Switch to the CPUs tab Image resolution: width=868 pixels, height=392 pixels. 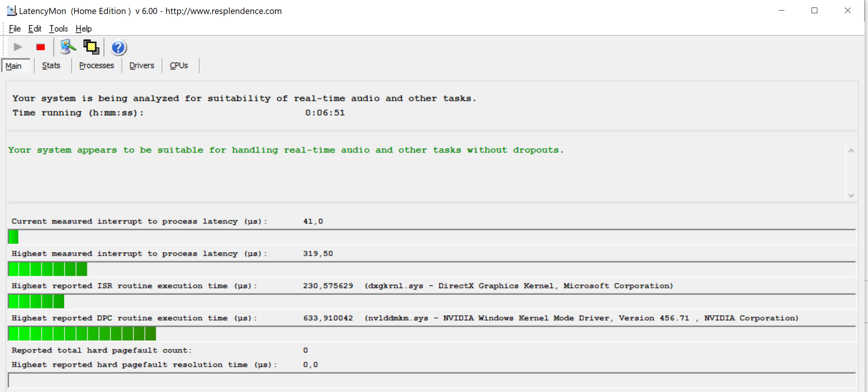(179, 65)
